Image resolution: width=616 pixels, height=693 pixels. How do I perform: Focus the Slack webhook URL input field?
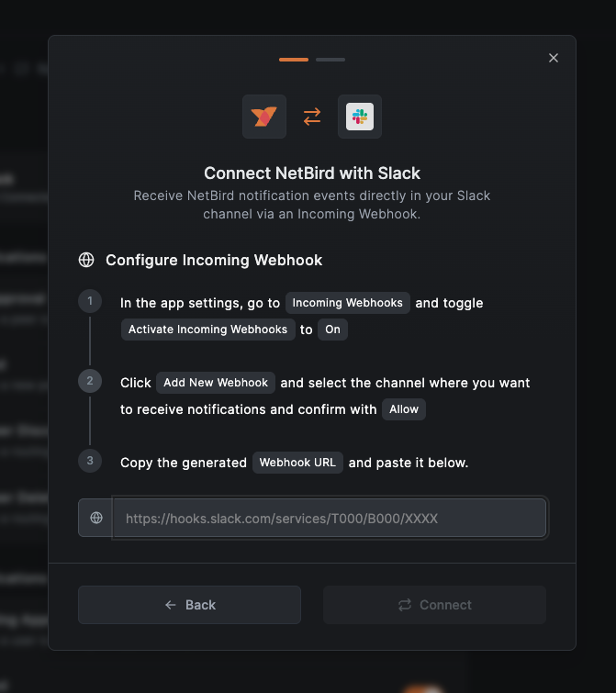(x=329, y=518)
